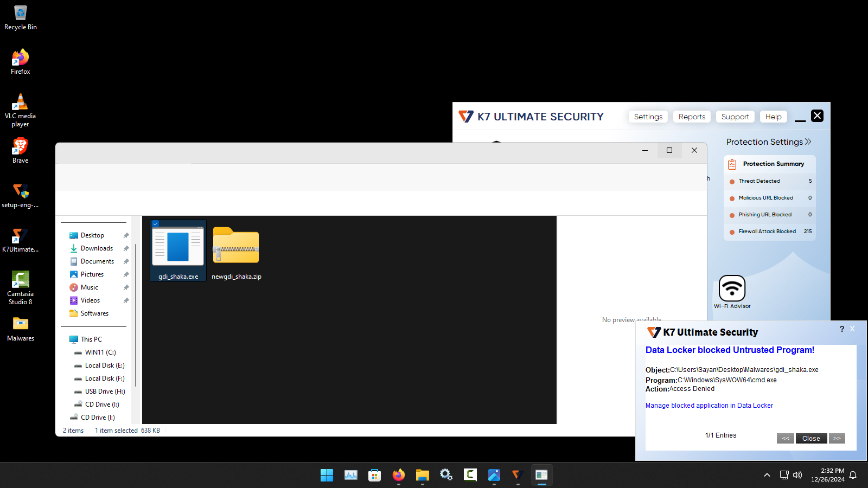Screen dimensions: 868x488
Task: Open the Photos app in the taskbar
Action: tap(494, 475)
